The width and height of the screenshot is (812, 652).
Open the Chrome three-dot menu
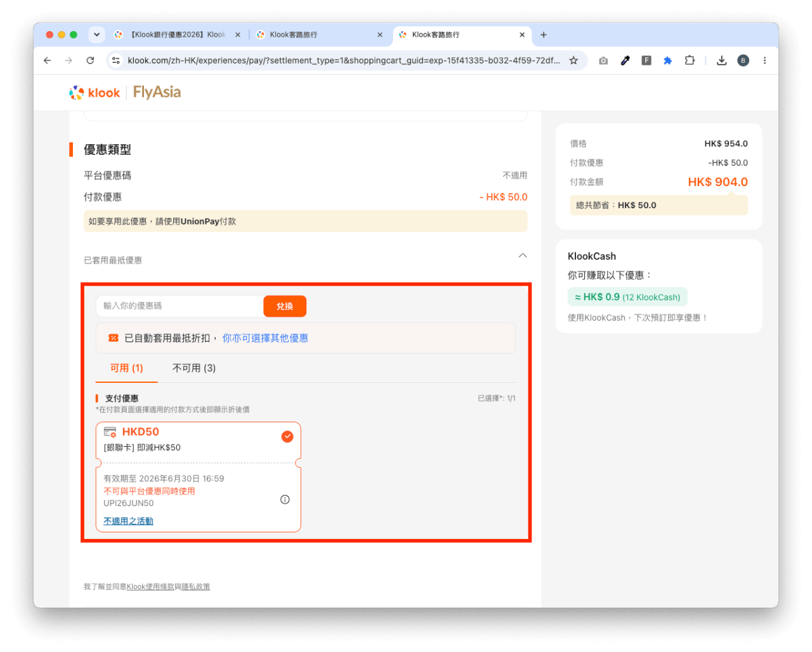click(764, 60)
